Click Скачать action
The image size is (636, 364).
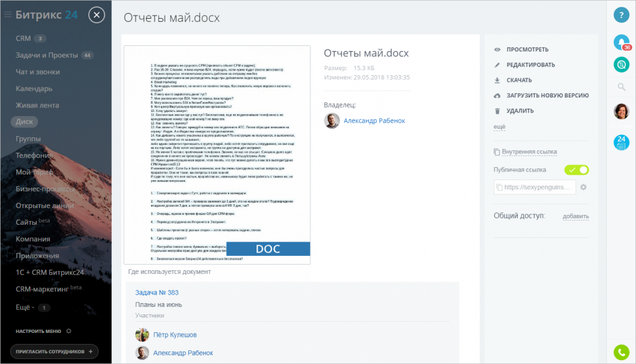tap(519, 80)
